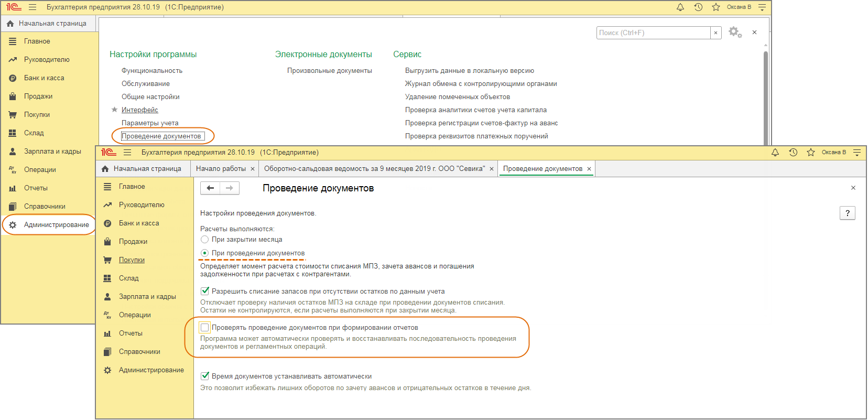Open the Администрирование section in the back window sidebar

click(56, 225)
